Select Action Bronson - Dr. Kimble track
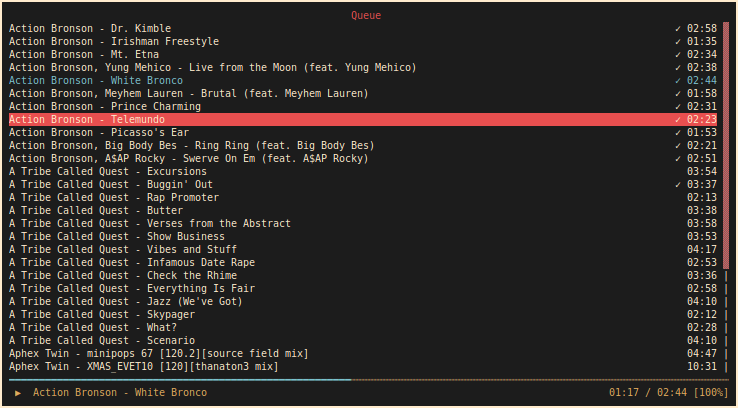This screenshot has width=738, height=408. coord(90,29)
